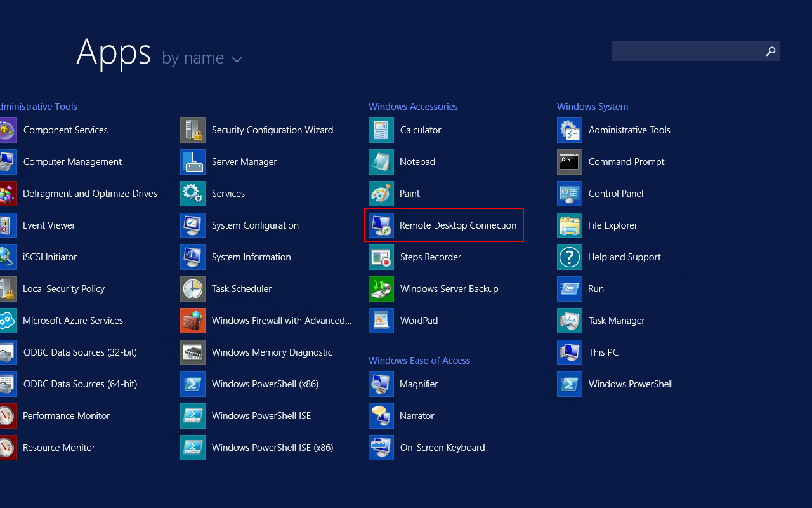Screen dimensions: 812x508
Task: Click the Run icon
Action: tap(570, 289)
